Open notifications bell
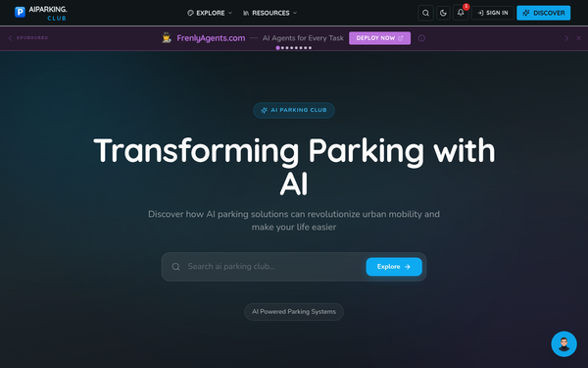This screenshot has width=588, height=368. [461, 13]
